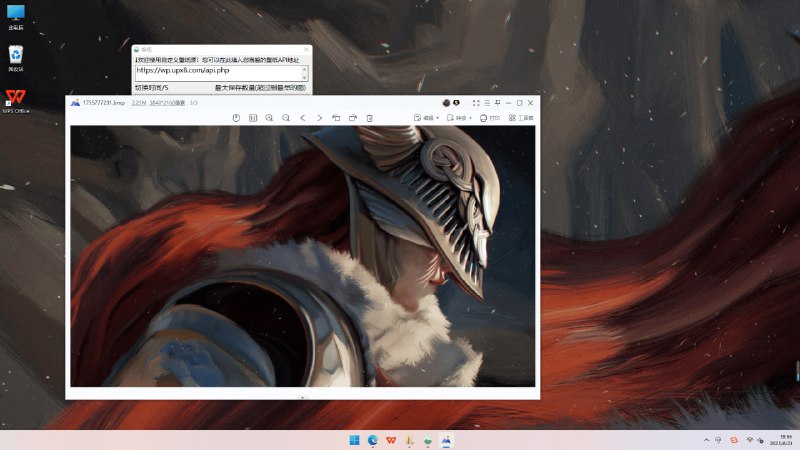Click the Print button in viewer toolbar
800x450 pixels.
(490, 118)
